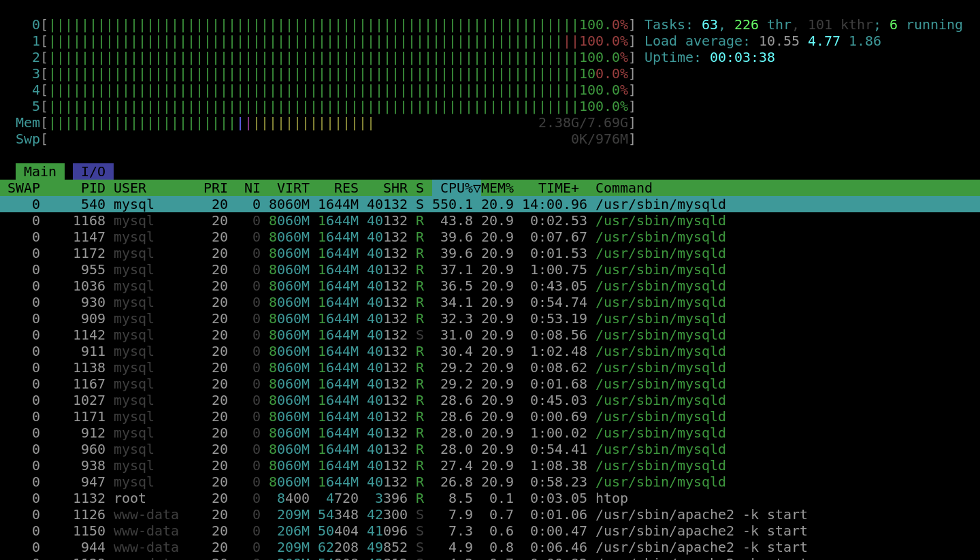Sort by PRI column header
The height and width of the screenshot is (560, 980).
tap(216, 188)
